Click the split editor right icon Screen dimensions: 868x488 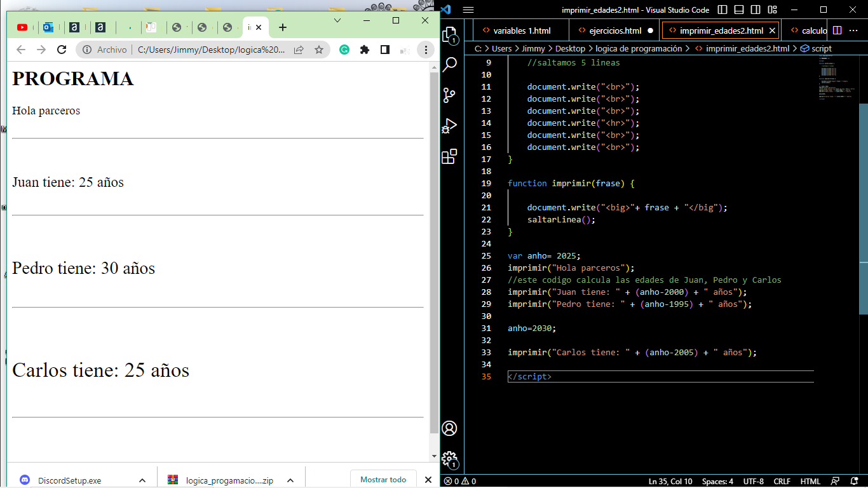[837, 30]
